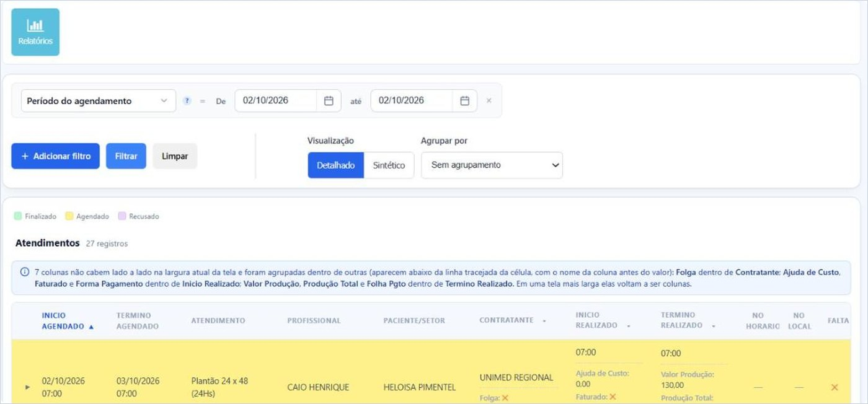The height and width of the screenshot is (404, 868).
Task: Click the HELOISA PIMENTEL patient cell
Action: pyautogui.click(x=420, y=387)
